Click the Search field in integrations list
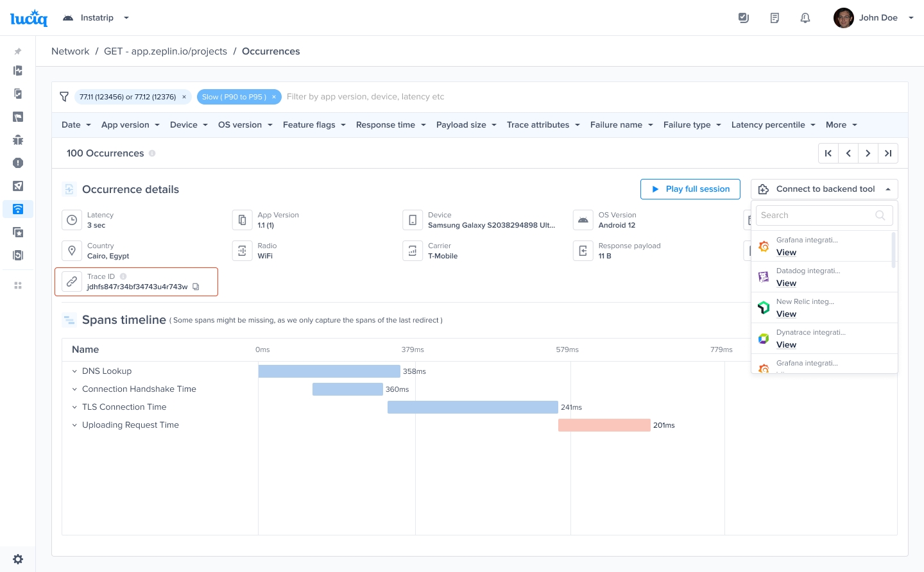The width and height of the screenshot is (924, 572). (x=816, y=215)
